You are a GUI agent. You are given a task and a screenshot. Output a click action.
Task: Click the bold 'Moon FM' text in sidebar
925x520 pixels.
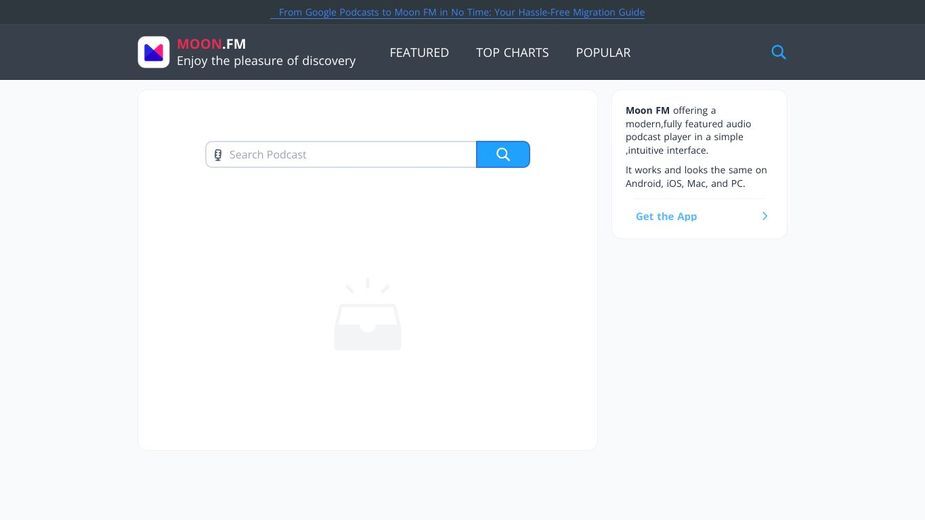pos(647,110)
